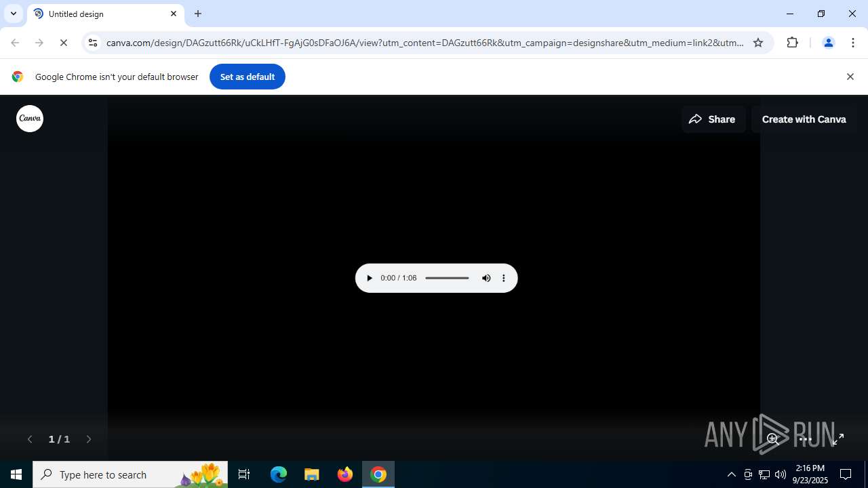Image resolution: width=868 pixels, height=488 pixels.
Task: Launch Firefox from taskbar
Action: pos(345,474)
